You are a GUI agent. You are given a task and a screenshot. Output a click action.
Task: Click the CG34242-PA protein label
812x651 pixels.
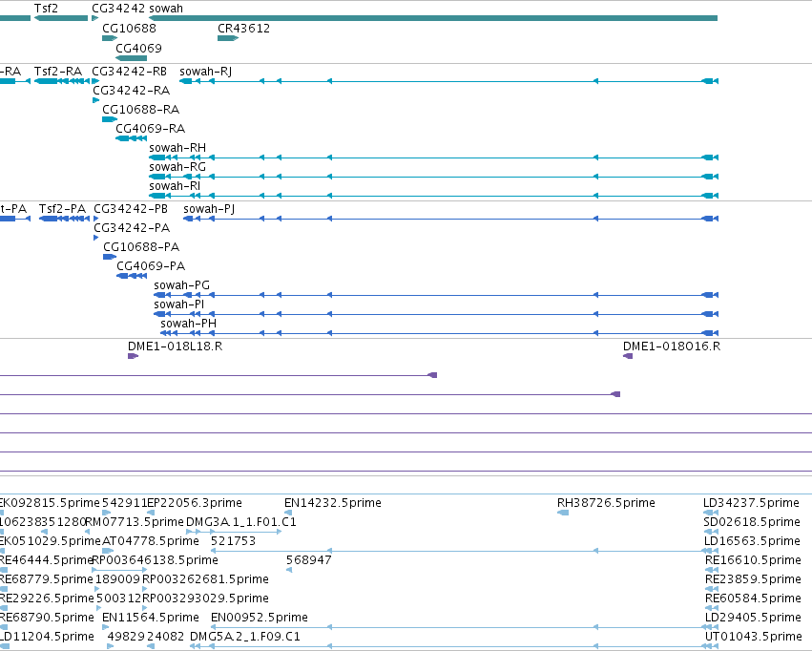point(132,228)
